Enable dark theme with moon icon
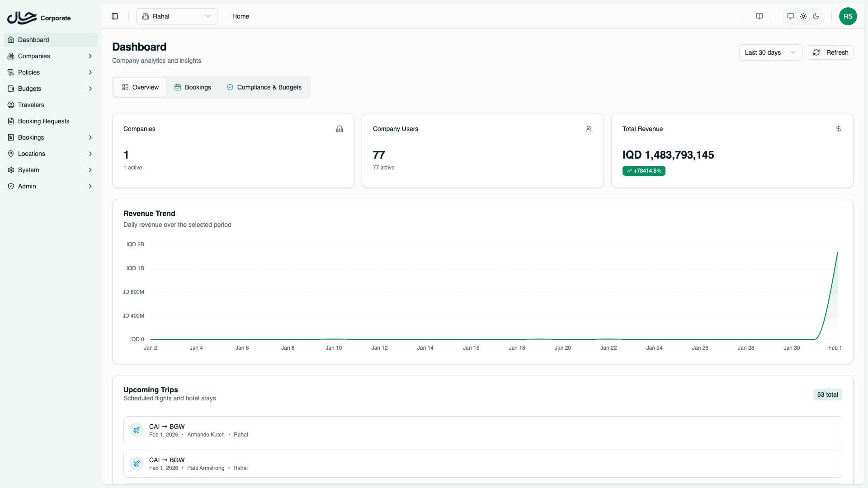This screenshot has height=488, width=868. point(816,16)
